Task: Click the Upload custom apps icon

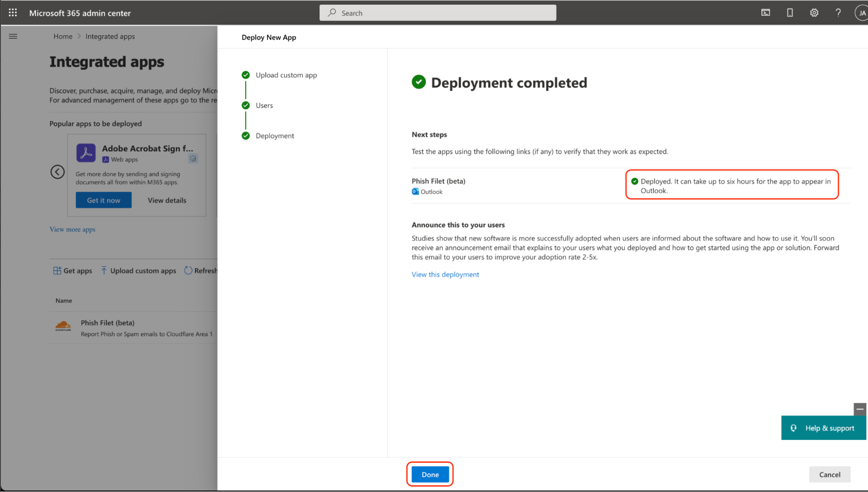Action: coord(104,270)
